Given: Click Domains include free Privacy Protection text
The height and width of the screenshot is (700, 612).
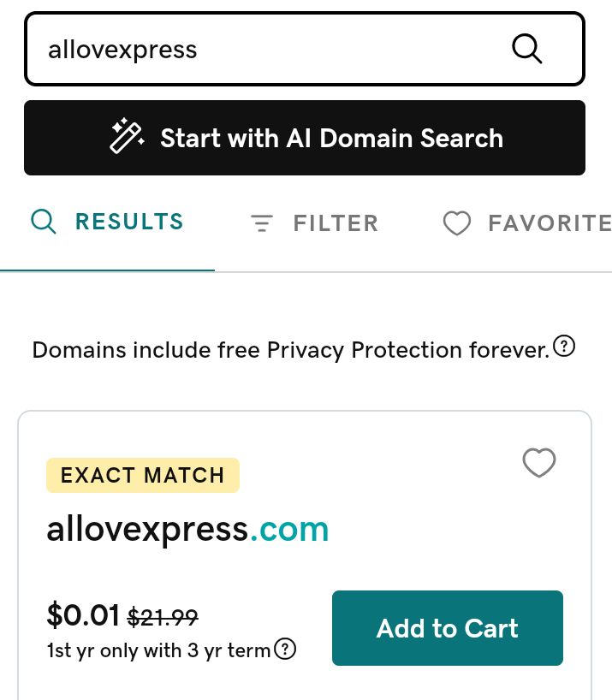Looking at the screenshot, I should click(x=291, y=350).
